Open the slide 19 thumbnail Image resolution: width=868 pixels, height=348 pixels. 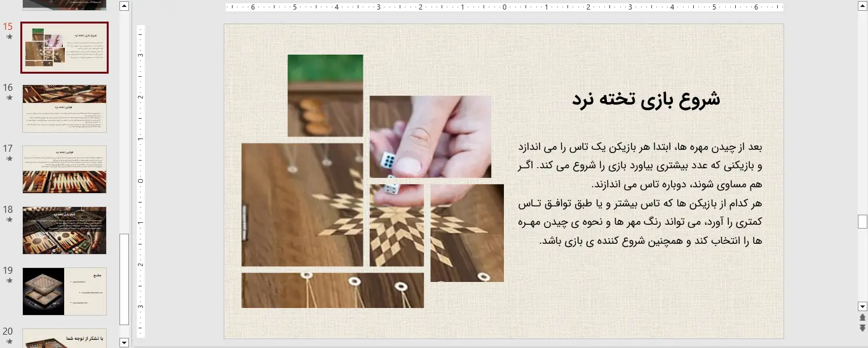[x=64, y=291]
